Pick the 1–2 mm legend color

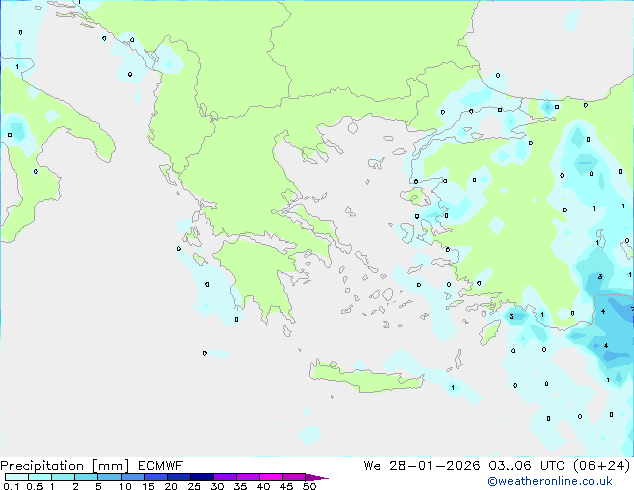tap(63, 477)
